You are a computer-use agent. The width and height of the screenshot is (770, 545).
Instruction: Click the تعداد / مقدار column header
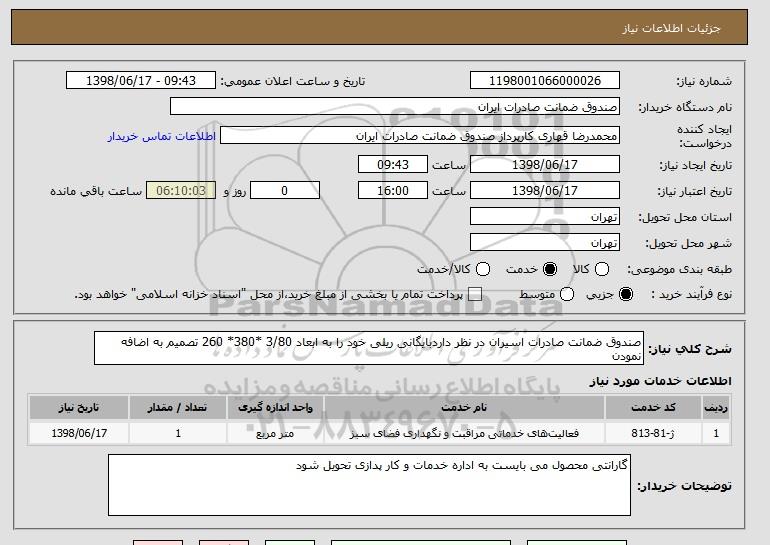(178, 408)
